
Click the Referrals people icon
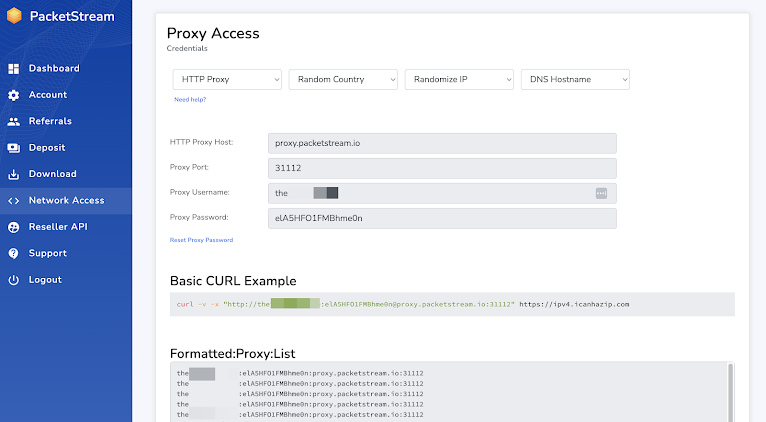tap(13, 121)
